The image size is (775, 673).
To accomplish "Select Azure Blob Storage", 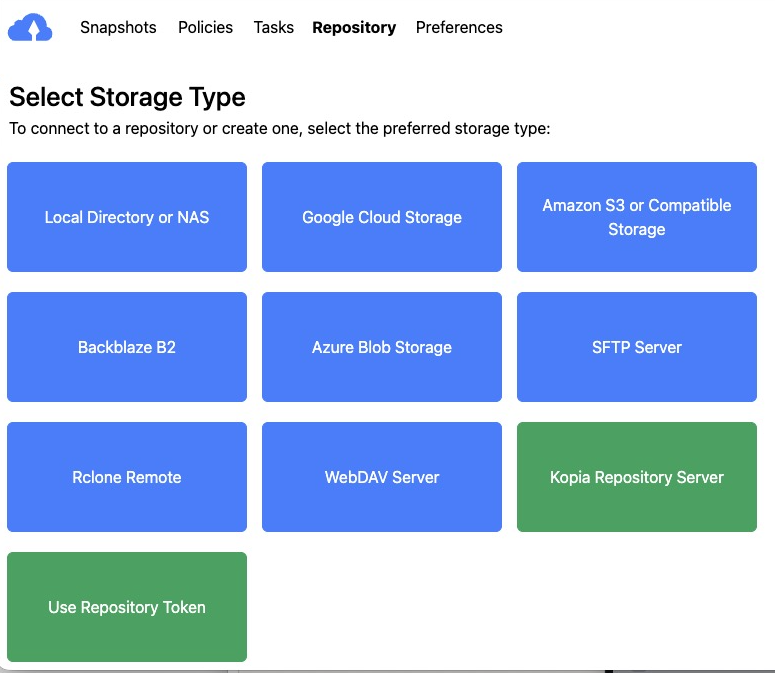I will 382,347.
